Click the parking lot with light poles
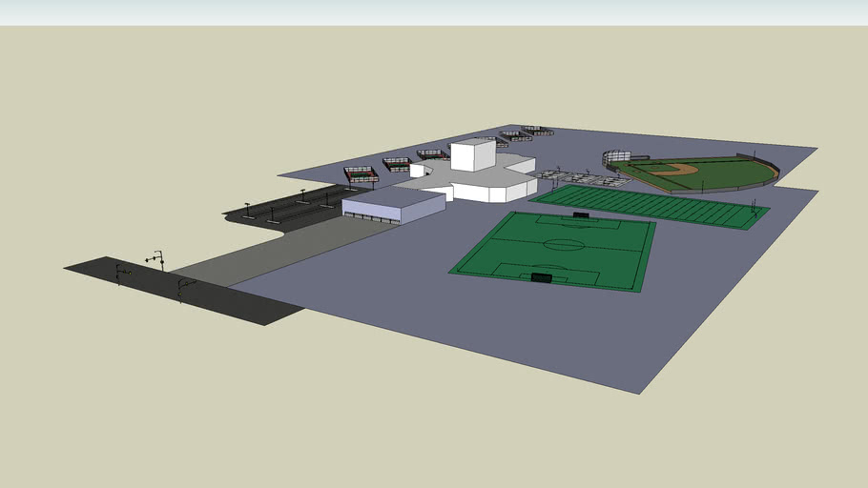This screenshot has height=488, width=868. click(286, 207)
